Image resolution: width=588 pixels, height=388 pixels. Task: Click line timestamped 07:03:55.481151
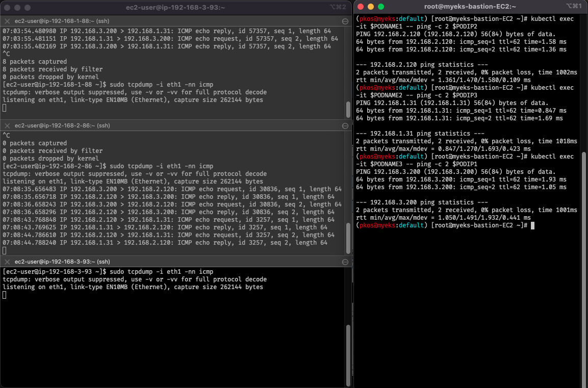[x=170, y=39]
